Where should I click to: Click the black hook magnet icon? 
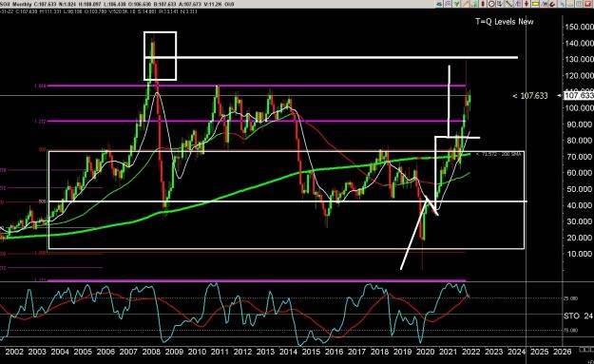pyautogui.click(x=553, y=4)
